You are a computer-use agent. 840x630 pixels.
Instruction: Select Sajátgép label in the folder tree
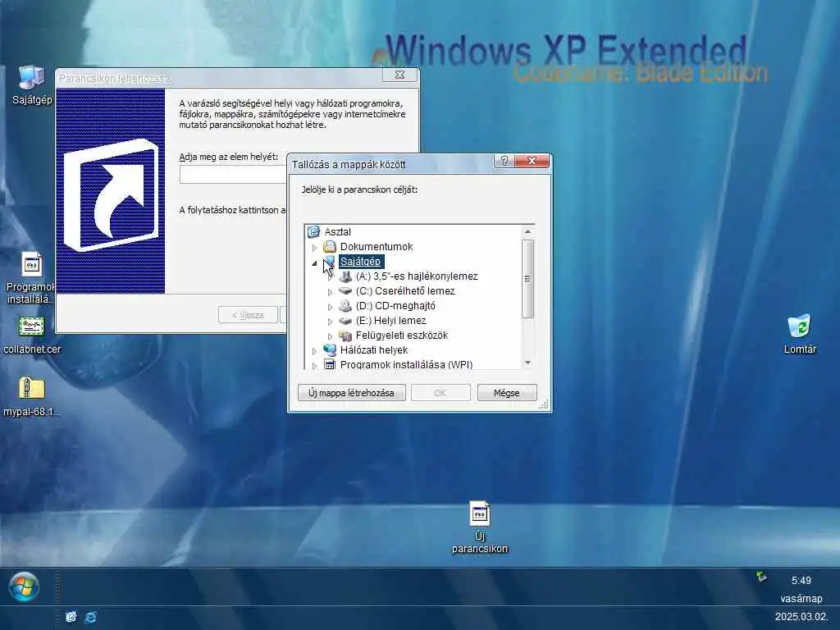pyautogui.click(x=361, y=262)
